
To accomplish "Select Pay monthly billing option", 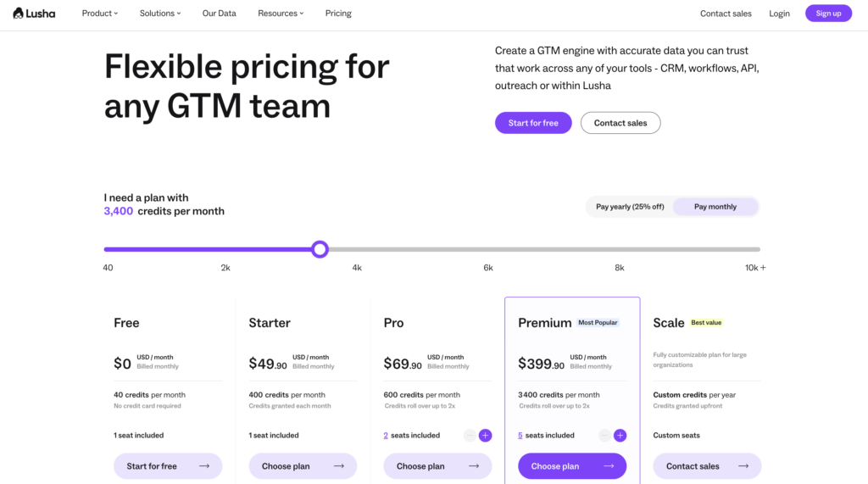I will click(x=715, y=207).
